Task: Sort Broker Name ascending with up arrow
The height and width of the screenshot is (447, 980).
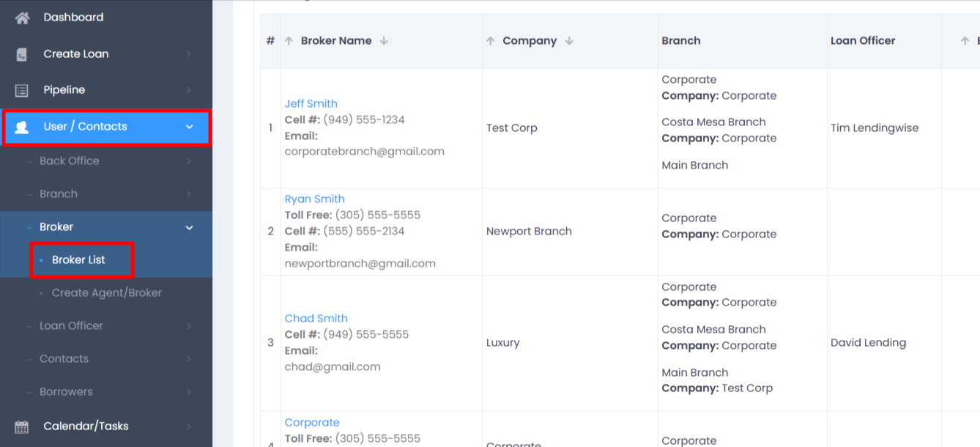Action: pyautogui.click(x=289, y=41)
